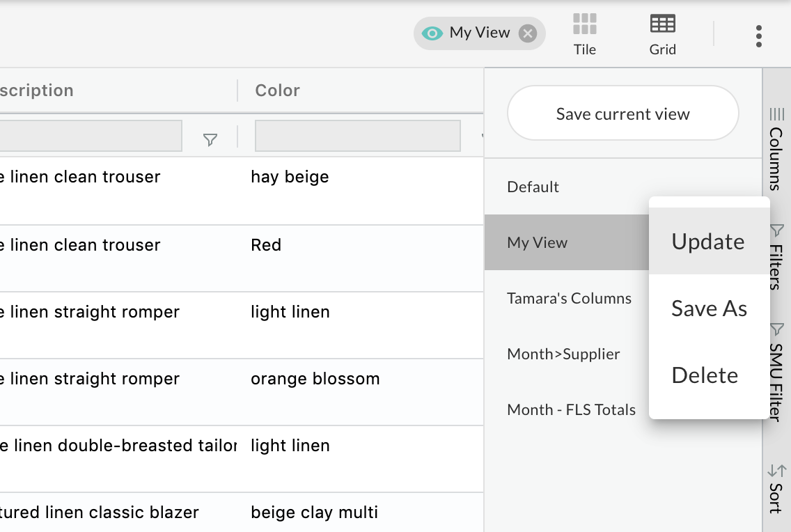Screen dimensions: 791x532
Task: Click the Save current view button
Action: 623,113
